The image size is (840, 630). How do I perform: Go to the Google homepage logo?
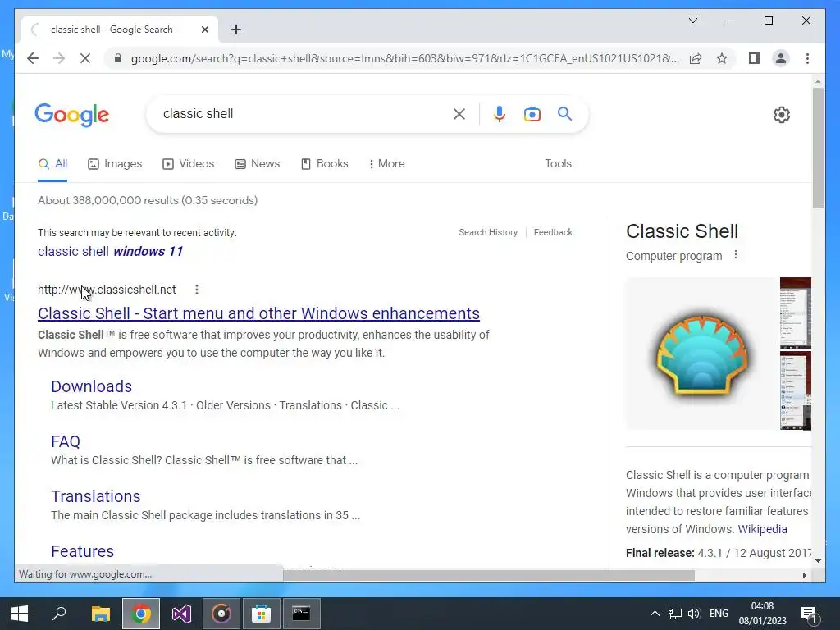[x=72, y=115]
